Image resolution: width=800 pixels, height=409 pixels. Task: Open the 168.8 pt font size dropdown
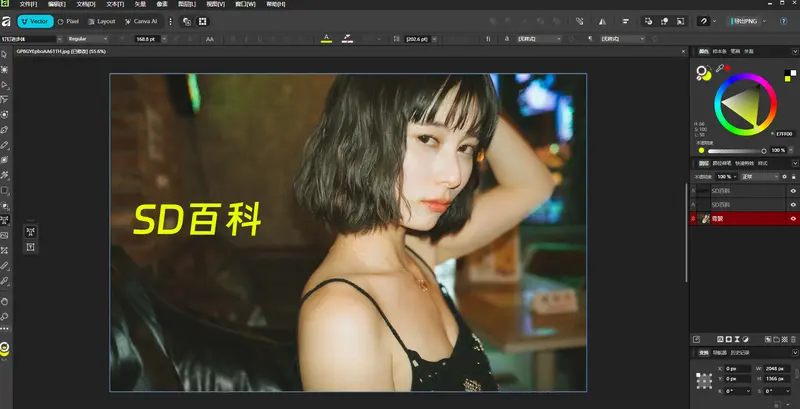click(x=164, y=39)
